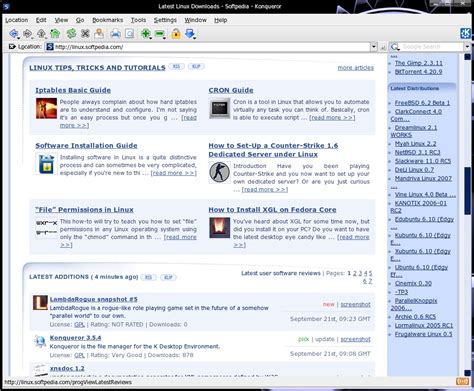Go to reviews page 2
474x391 pixels.
(355, 273)
